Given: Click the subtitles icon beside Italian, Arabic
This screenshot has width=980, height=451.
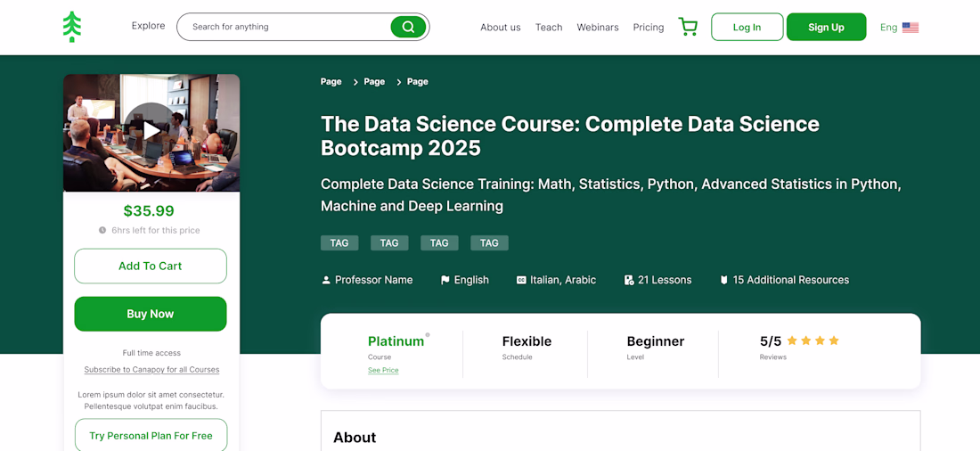Looking at the screenshot, I should pyautogui.click(x=521, y=280).
